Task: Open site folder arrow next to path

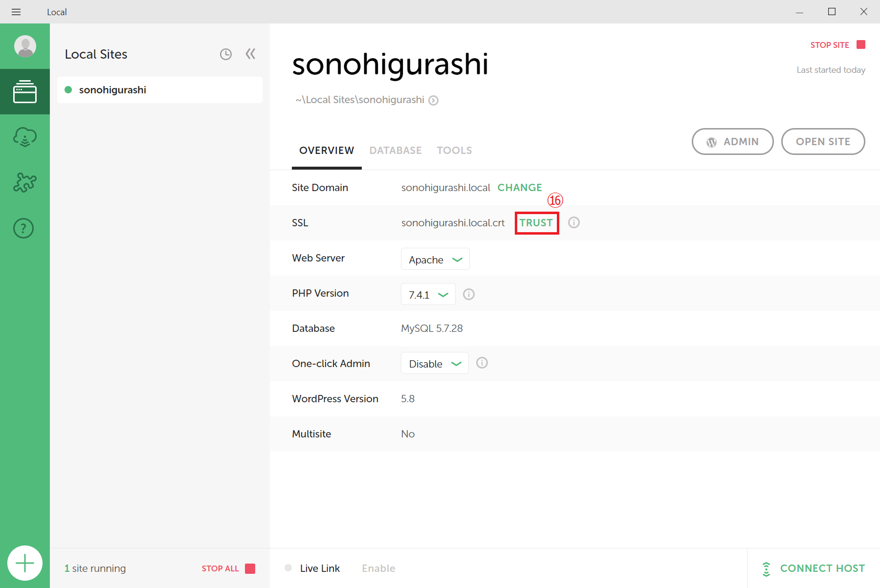Action: tap(433, 100)
